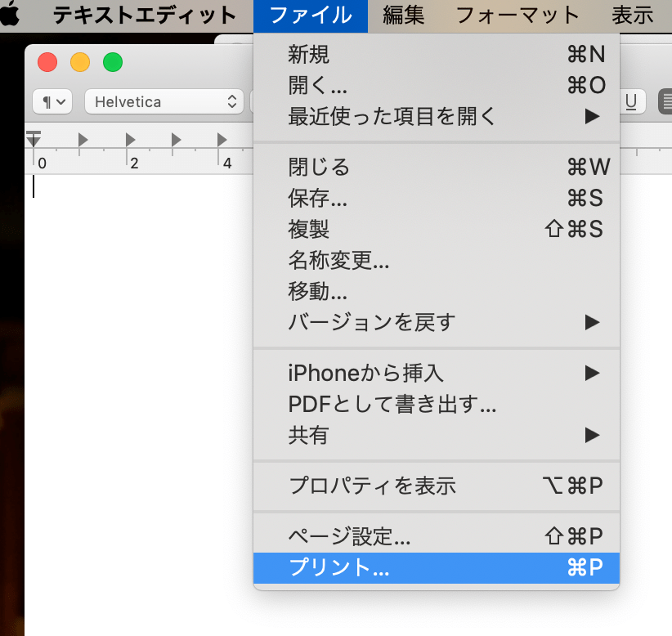Click the text alignment icon beside Underline
Screen dimensions: 672x636
(x=665, y=101)
